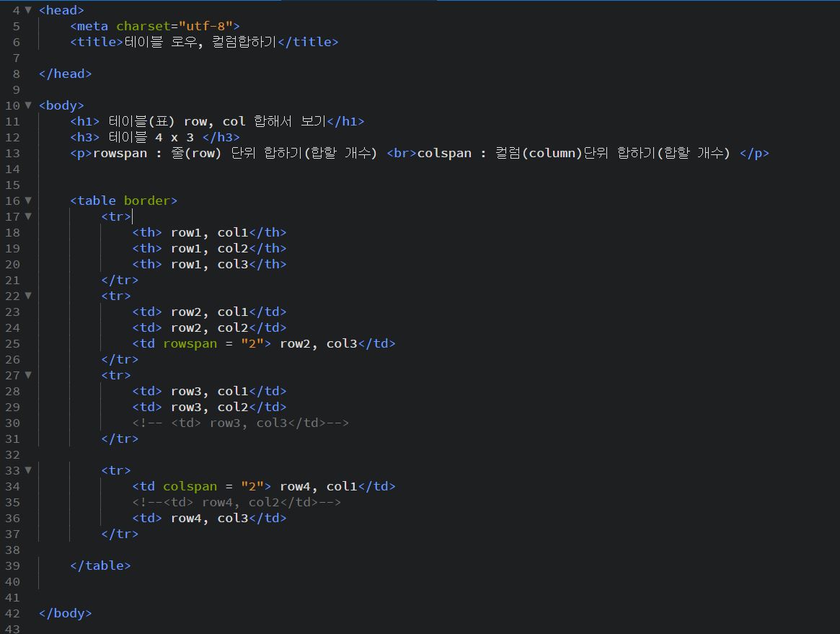The height and width of the screenshot is (634, 840).
Task: Click the </tr> tag on line 37
Action: click(120, 534)
